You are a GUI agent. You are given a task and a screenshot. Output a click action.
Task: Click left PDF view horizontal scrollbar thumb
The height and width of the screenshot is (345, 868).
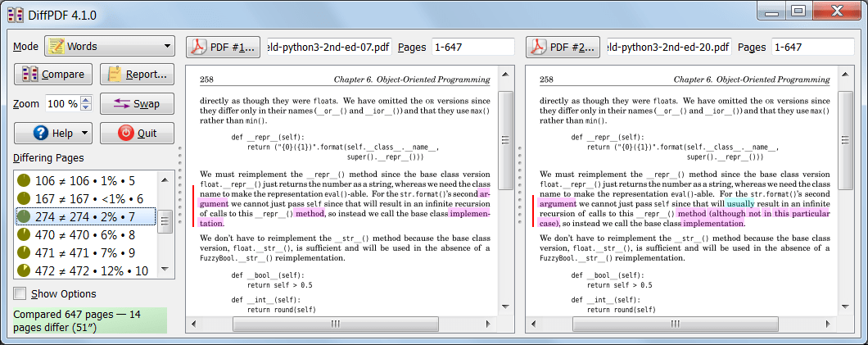(336, 324)
